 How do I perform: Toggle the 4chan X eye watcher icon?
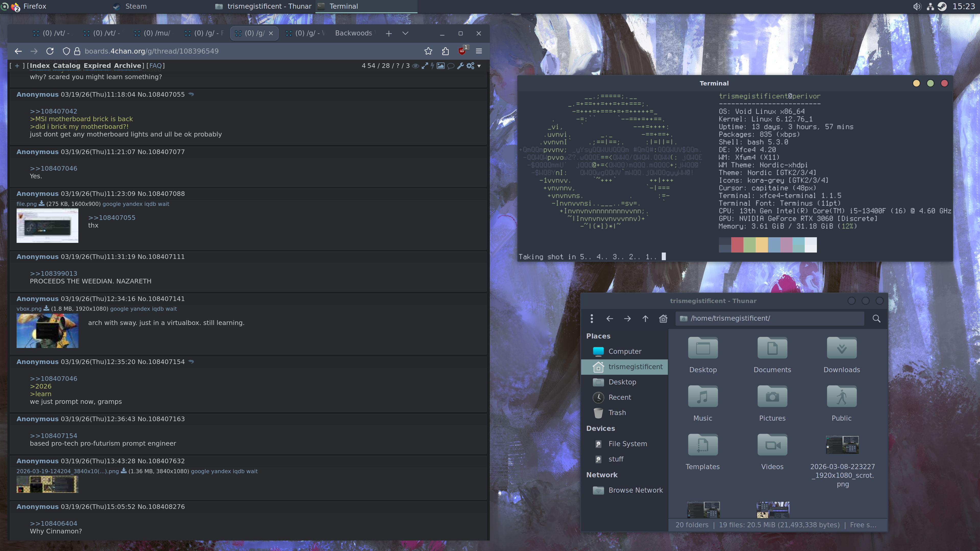[415, 66]
